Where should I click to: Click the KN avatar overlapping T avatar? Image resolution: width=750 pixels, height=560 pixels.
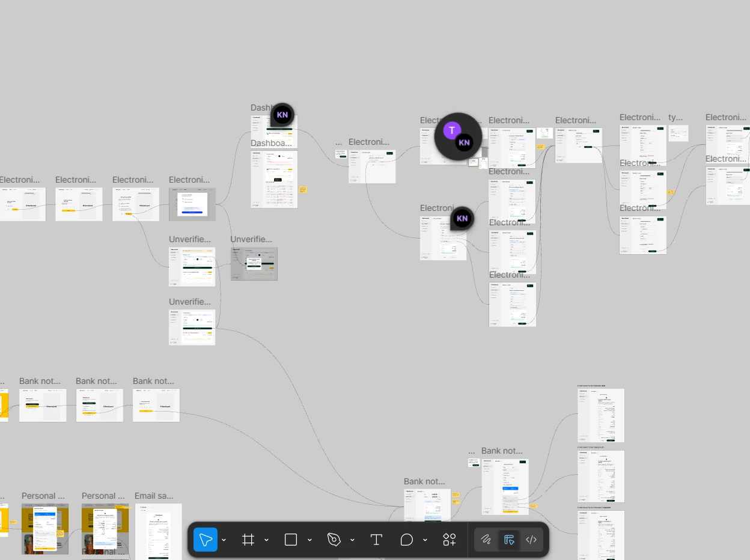464,142
